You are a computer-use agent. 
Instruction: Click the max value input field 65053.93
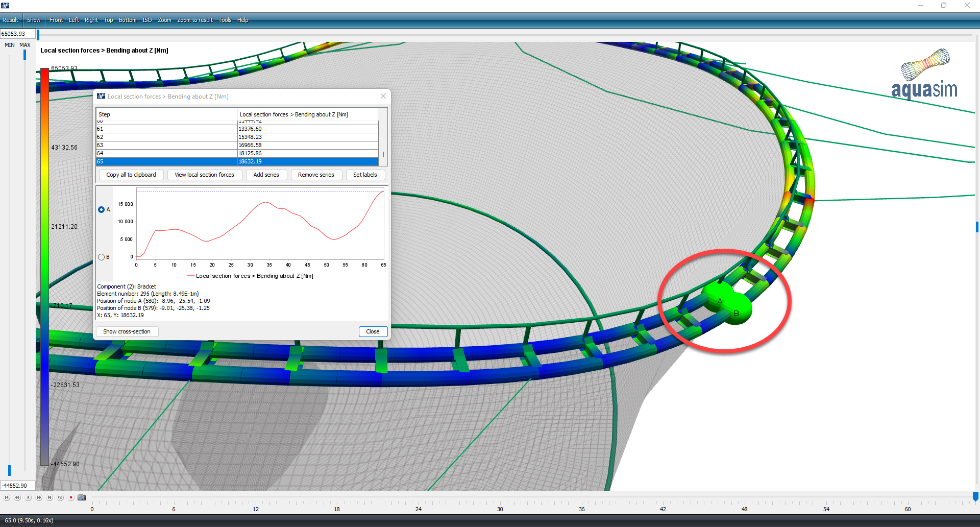click(18, 34)
